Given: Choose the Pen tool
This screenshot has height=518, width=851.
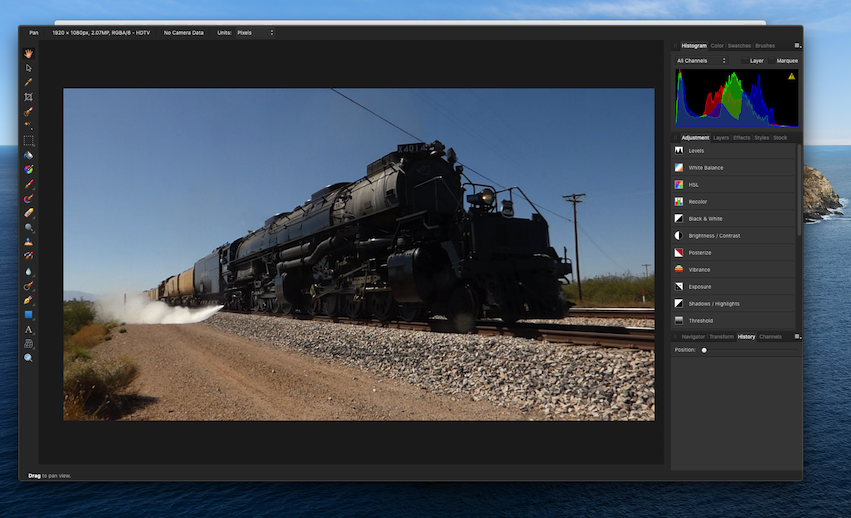Looking at the screenshot, I should tap(28, 300).
